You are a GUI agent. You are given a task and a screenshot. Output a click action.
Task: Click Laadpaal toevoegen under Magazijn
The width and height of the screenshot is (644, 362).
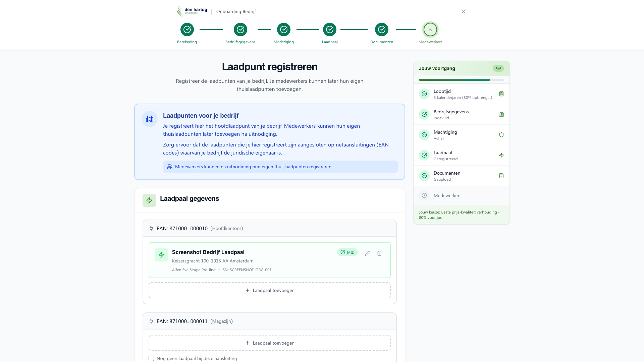pyautogui.click(x=270, y=343)
